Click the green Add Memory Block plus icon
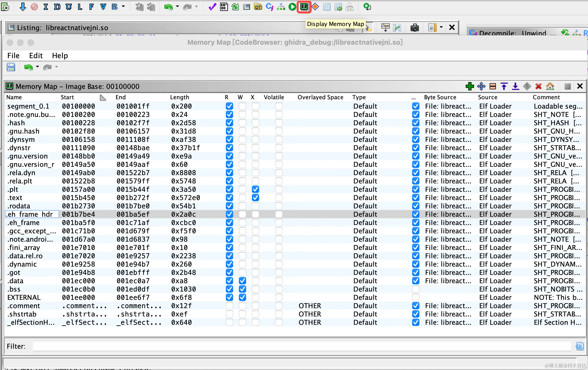The height and width of the screenshot is (370, 588). [470, 86]
